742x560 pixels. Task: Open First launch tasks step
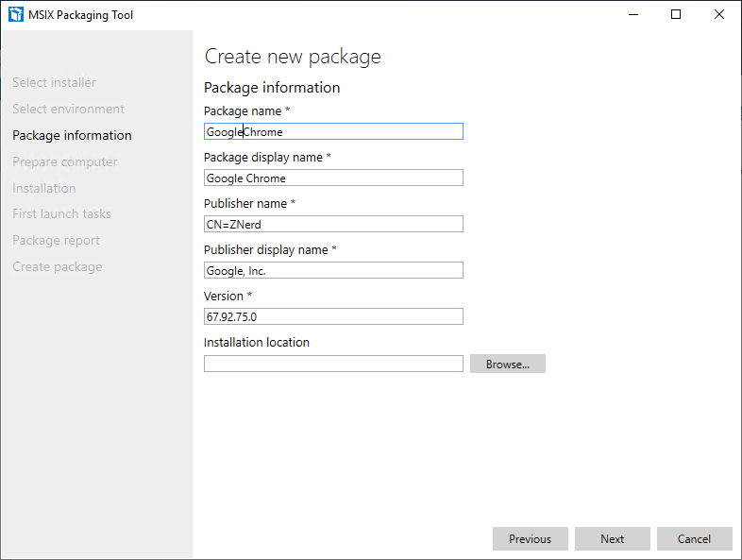pos(61,214)
